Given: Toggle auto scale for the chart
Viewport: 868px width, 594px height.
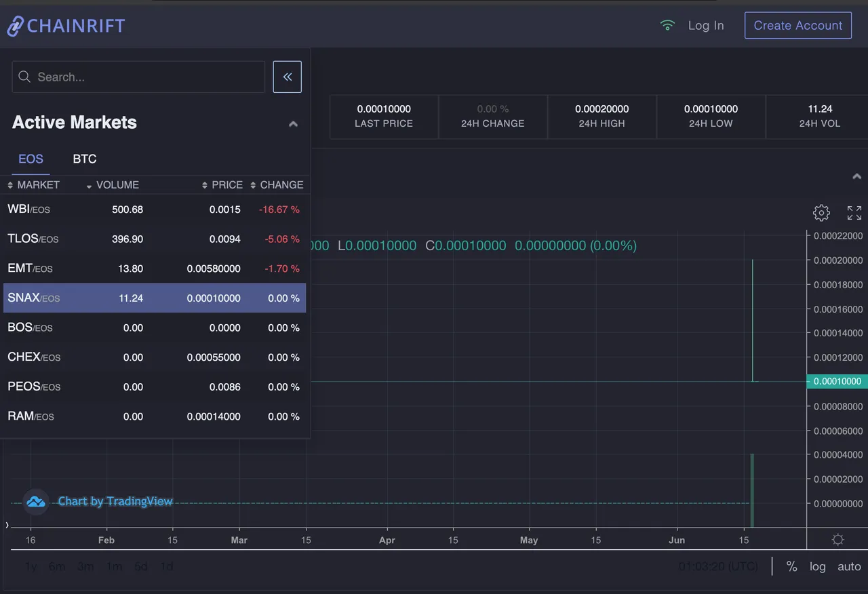Looking at the screenshot, I should point(849,566).
